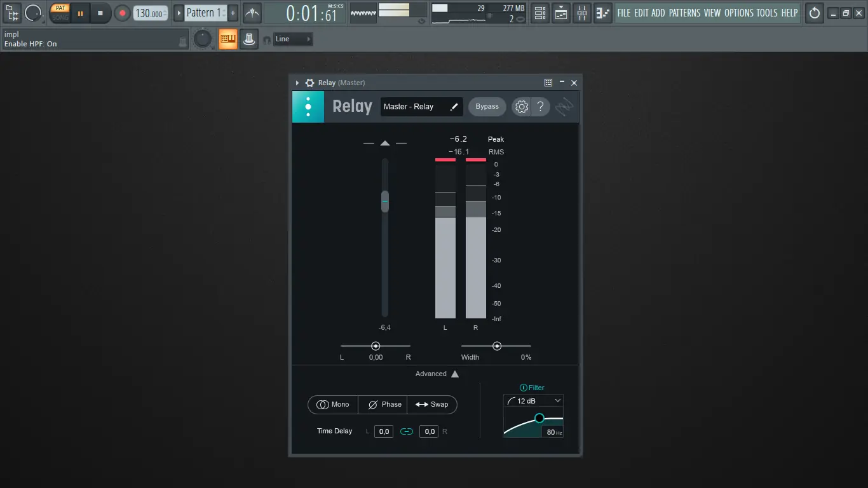This screenshot has width=868, height=488.
Task: Click the iZotope logo in Relay header
Action: [x=564, y=107]
